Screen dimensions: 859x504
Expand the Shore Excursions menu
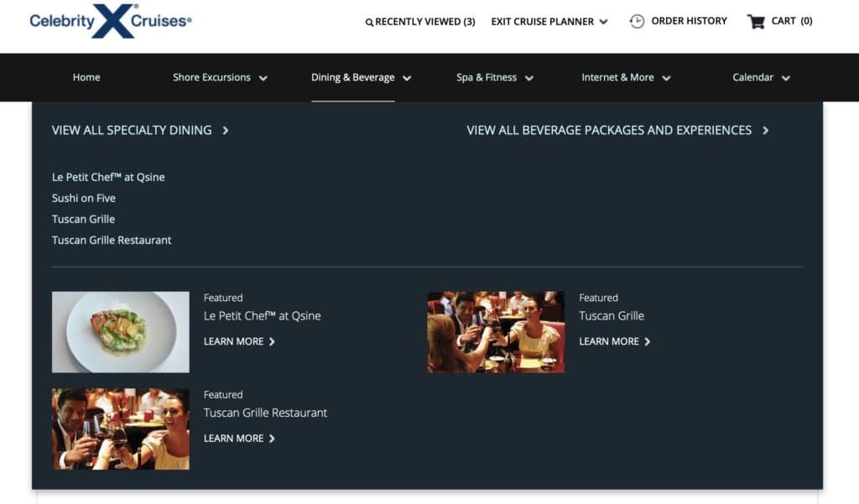tap(263, 78)
